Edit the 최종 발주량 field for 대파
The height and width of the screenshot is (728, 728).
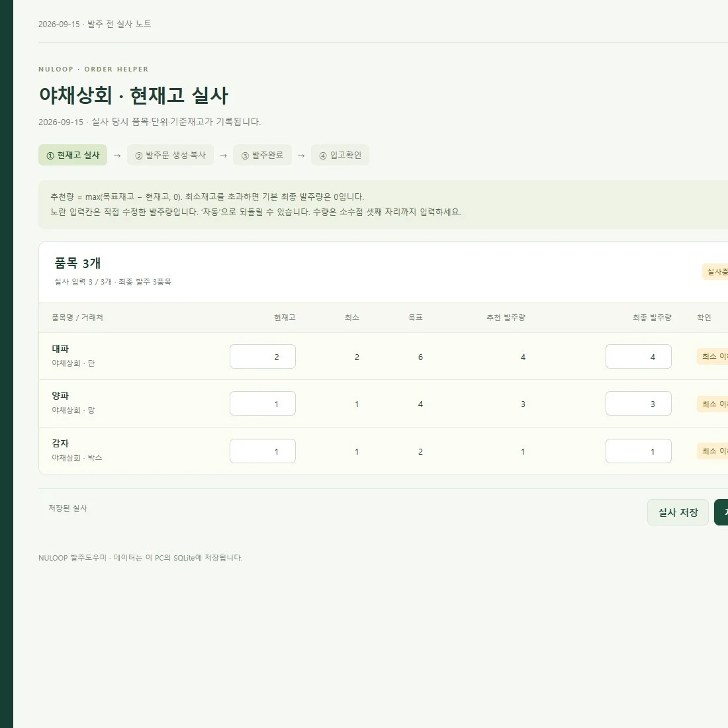click(639, 357)
